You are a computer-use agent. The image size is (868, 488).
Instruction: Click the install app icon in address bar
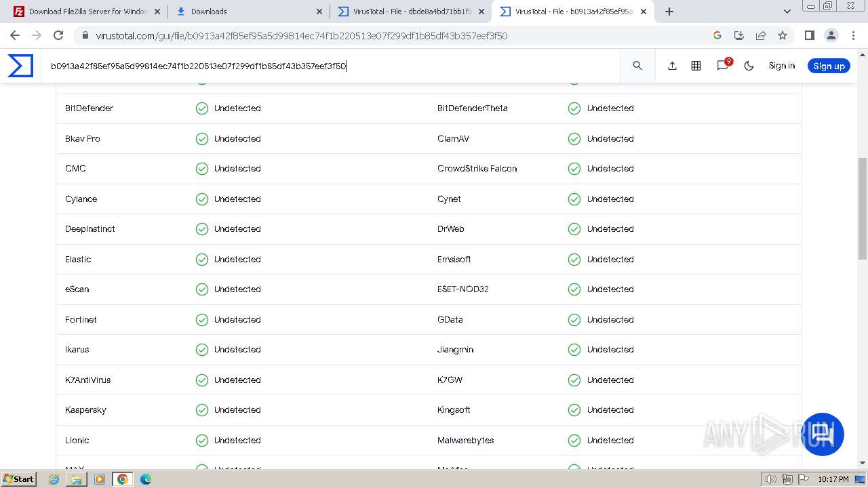(x=739, y=35)
